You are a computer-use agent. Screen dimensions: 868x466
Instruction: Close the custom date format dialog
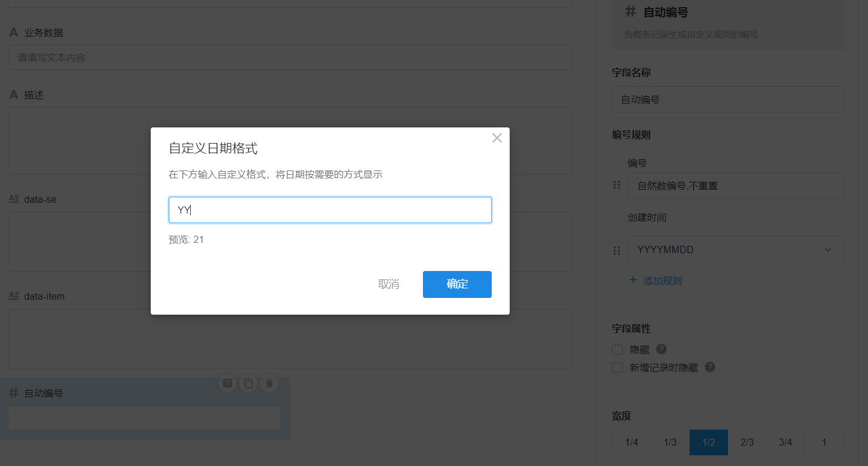(x=497, y=138)
